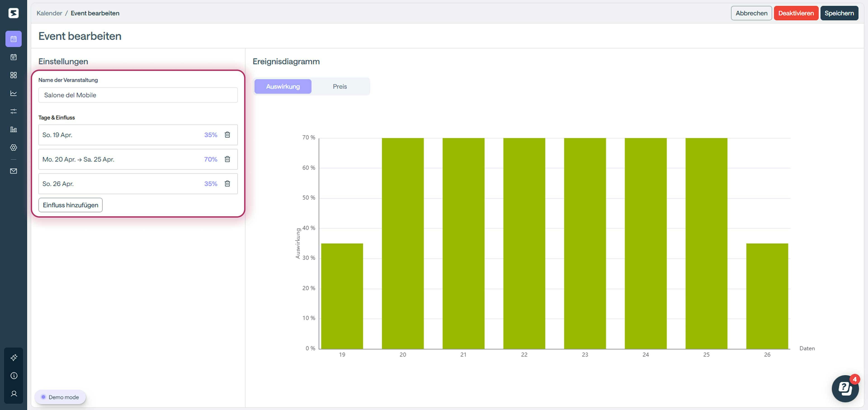
Task: Open the mail envelope icon
Action: coord(14,171)
